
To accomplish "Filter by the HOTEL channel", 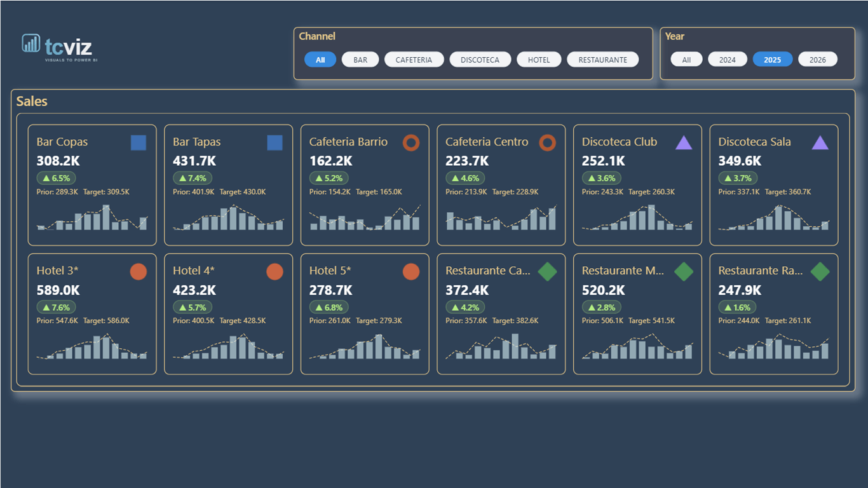I will [x=539, y=60].
